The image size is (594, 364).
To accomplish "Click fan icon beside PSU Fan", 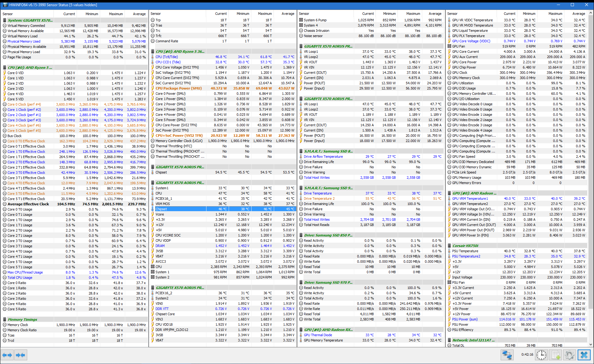I will pyautogui.click(x=449, y=282).
